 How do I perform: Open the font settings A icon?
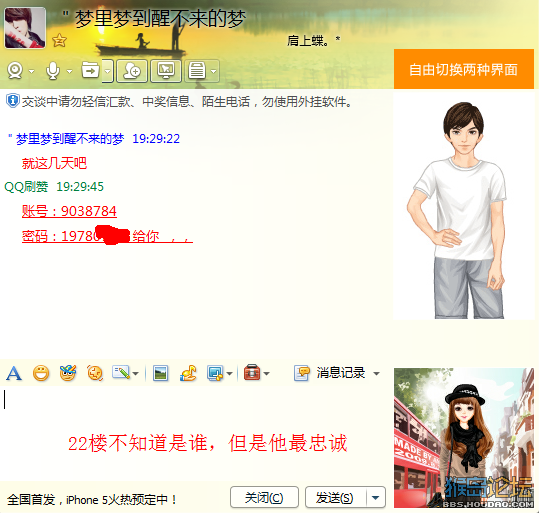click(x=14, y=373)
